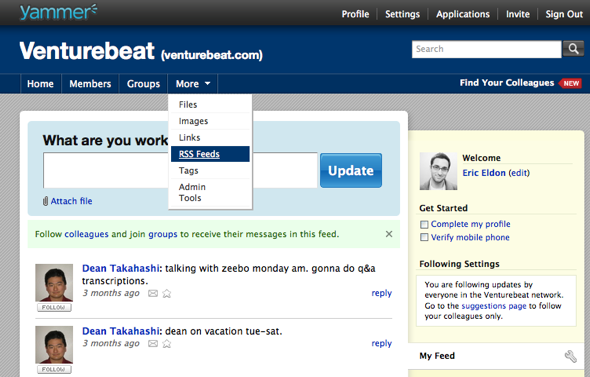Click Find Your Colleagues link
Image resolution: width=590 pixels, height=377 pixels.
(x=507, y=83)
